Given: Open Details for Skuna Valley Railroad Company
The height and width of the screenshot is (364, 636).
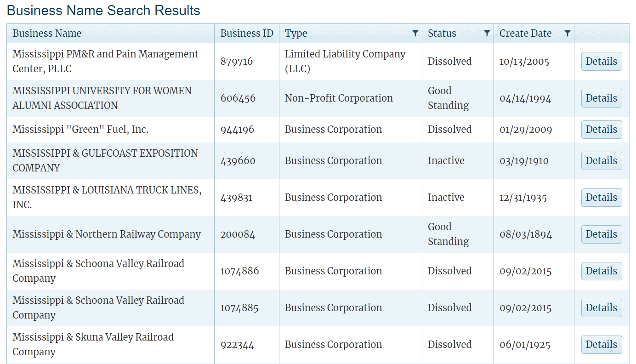Looking at the screenshot, I should (x=601, y=345).
